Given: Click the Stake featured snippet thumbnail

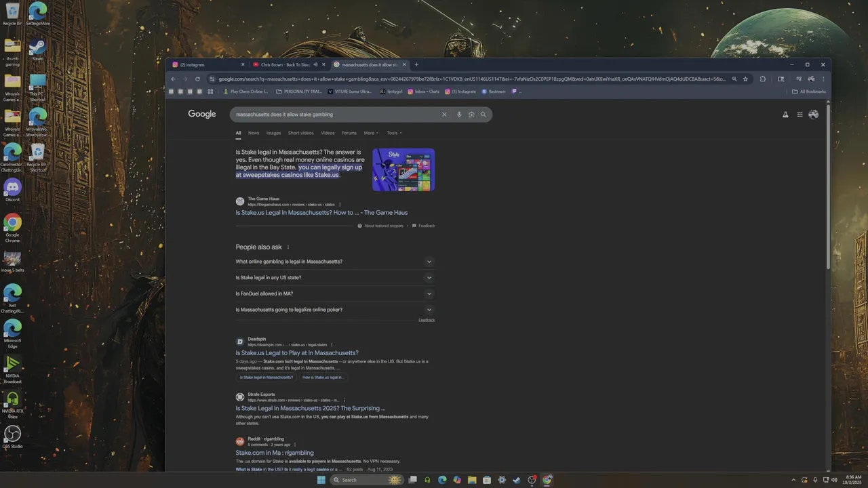Looking at the screenshot, I should point(403,169).
